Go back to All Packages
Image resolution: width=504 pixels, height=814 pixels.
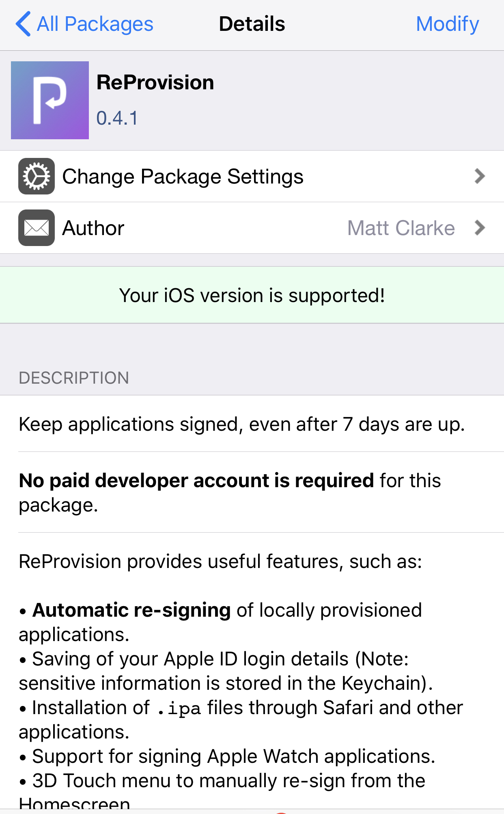84,24
